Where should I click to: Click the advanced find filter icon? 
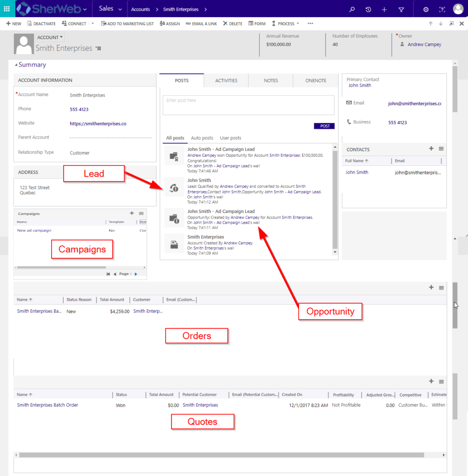(401, 9)
